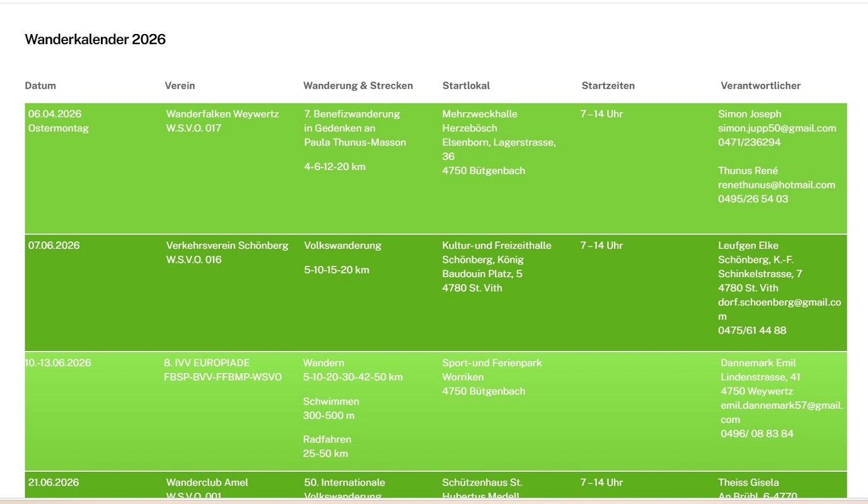Click the 8. IVV EUROPIADE entry

click(207, 363)
